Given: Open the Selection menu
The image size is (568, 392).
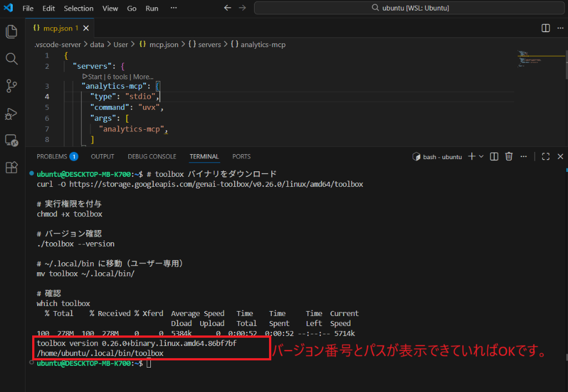Looking at the screenshot, I should coord(79,8).
